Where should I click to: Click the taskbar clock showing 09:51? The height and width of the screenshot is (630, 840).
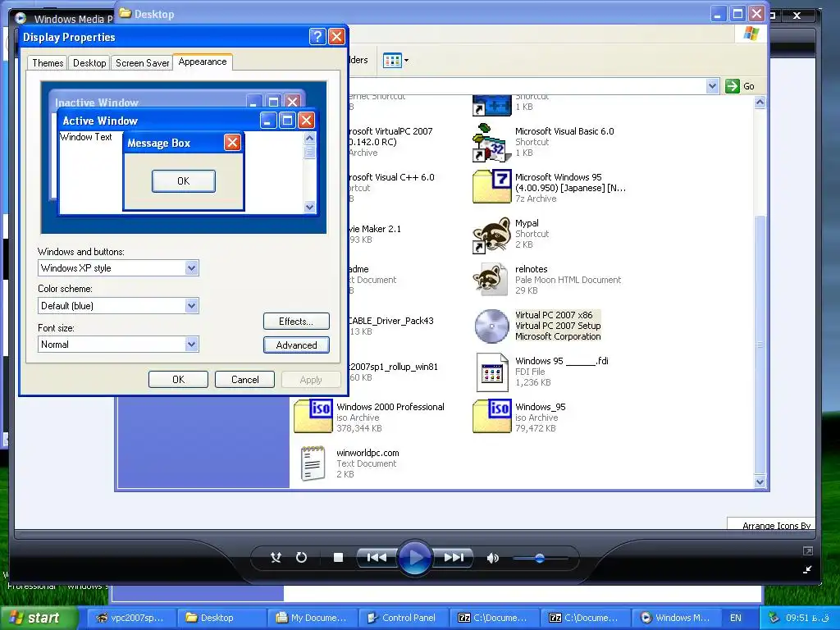click(807, 618)
